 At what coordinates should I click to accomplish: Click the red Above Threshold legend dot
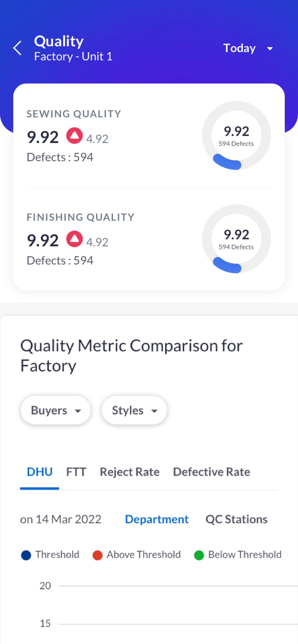[97, 555]
